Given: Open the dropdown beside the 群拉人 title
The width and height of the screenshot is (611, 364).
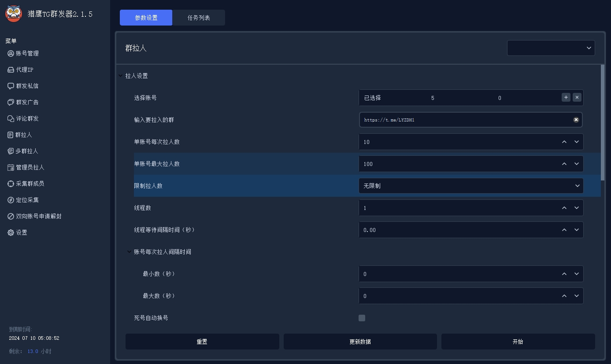Looking at the screenshot, I should tap(551, 48).
